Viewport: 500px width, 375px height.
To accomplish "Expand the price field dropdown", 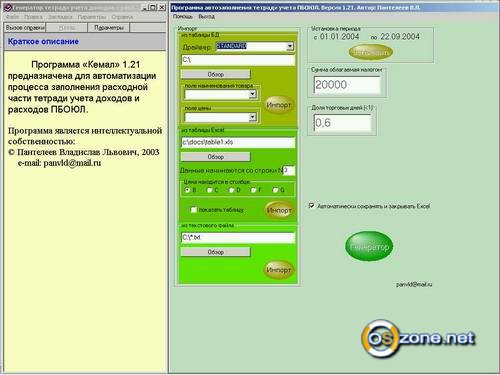I will pyautogui.click(x=252, y=117).
